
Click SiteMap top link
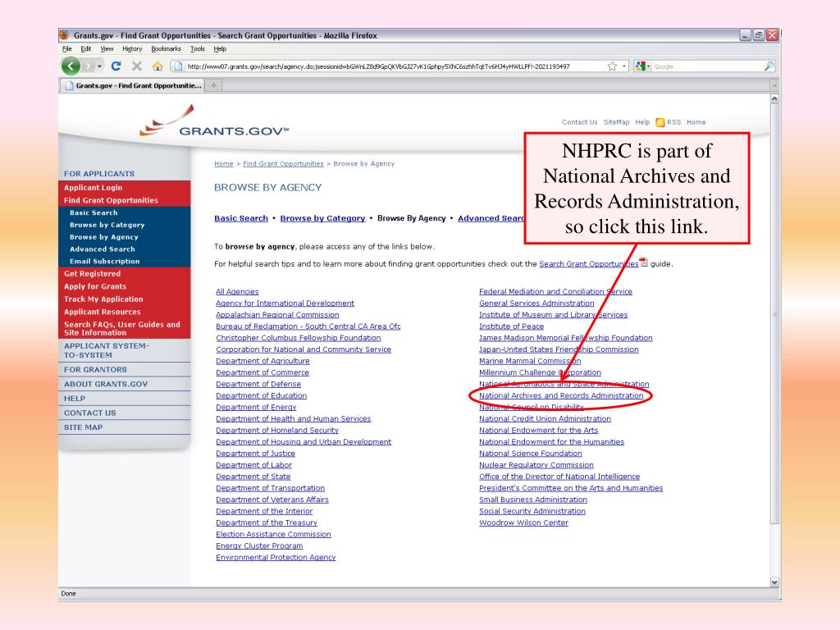[x=616, y=122]
